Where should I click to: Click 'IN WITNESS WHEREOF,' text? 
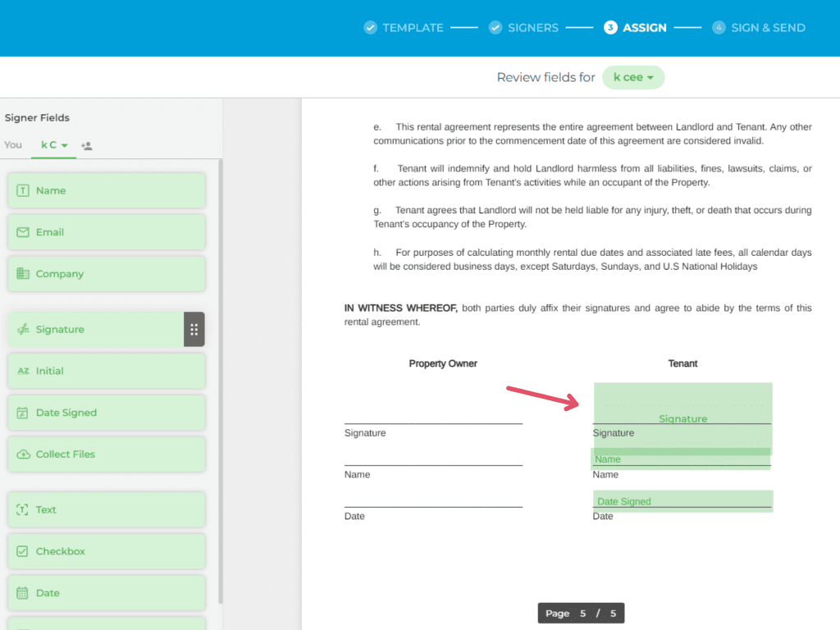(x=400, y=308)
